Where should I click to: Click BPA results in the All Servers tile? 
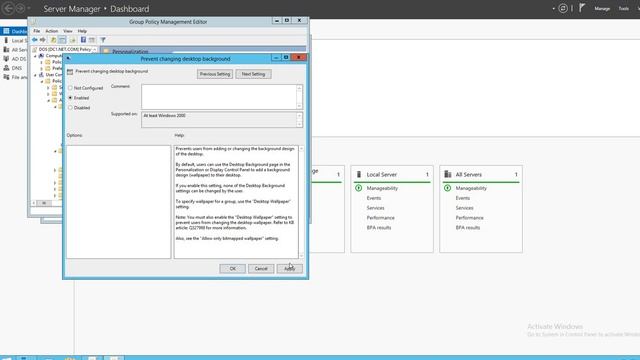pos(468,227)
